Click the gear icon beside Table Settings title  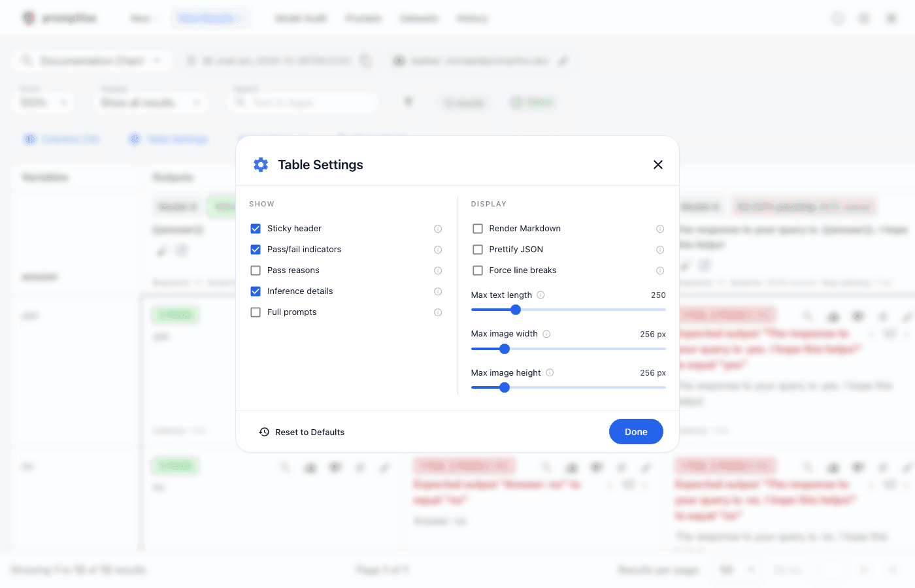point(260,164)
